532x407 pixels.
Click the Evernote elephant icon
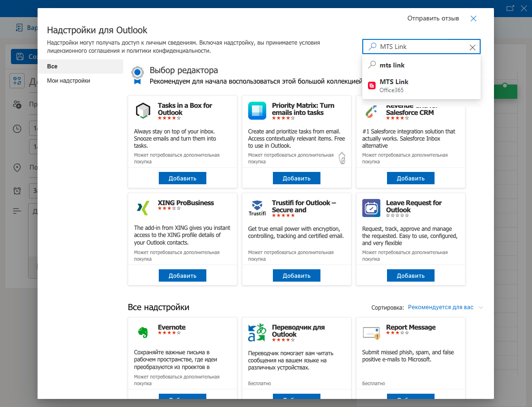143,332
